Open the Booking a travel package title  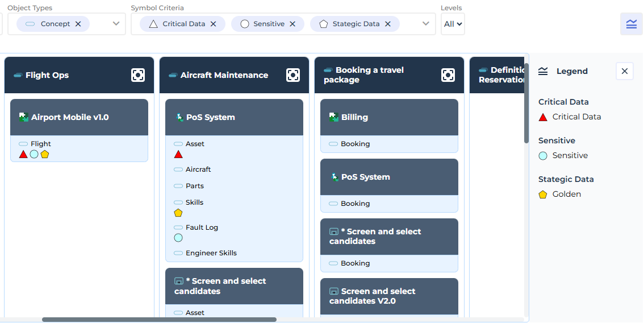point(364,75)
